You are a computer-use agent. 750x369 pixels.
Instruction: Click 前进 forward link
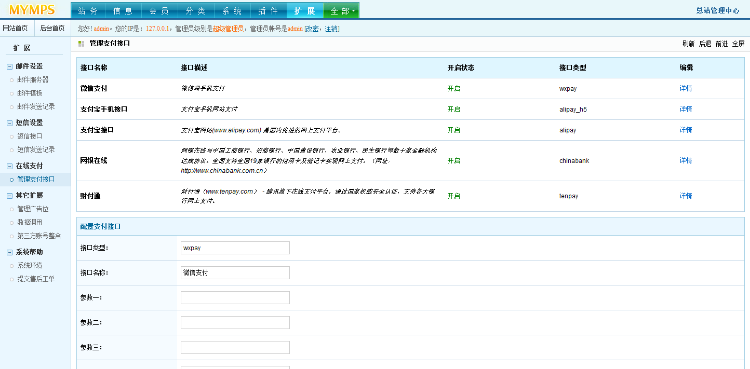click(x=721, y=44)
